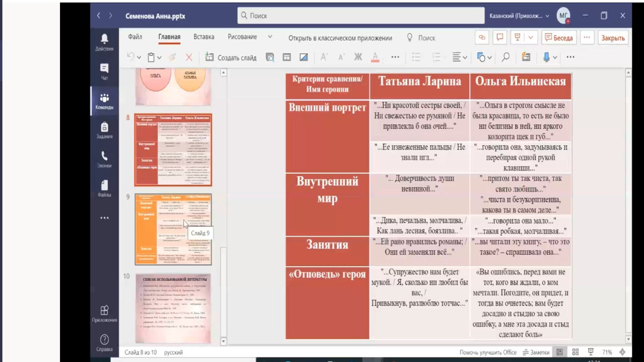Image resolution: width=644 pixels, height=362 pixels.
Task: Open the Chat section in Teams sidebar
Action: [x=104, y=71]
